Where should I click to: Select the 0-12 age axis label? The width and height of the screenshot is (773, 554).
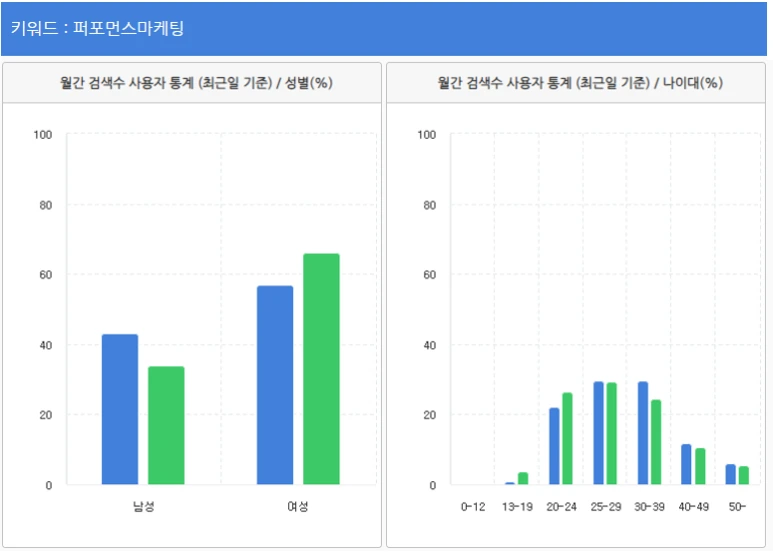(473, 507)
